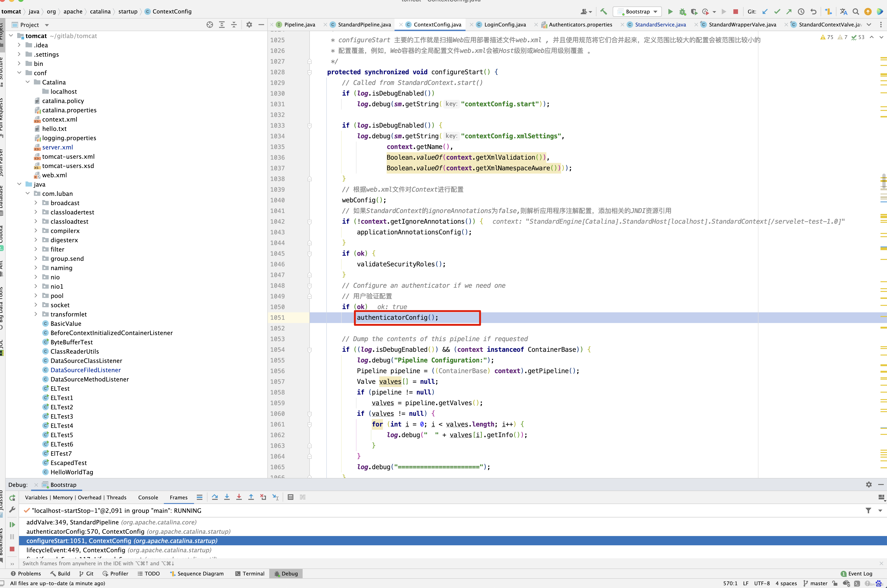887x588 pixels.
Task: Click Collapse All icon in Project panel
Action: 234,25
